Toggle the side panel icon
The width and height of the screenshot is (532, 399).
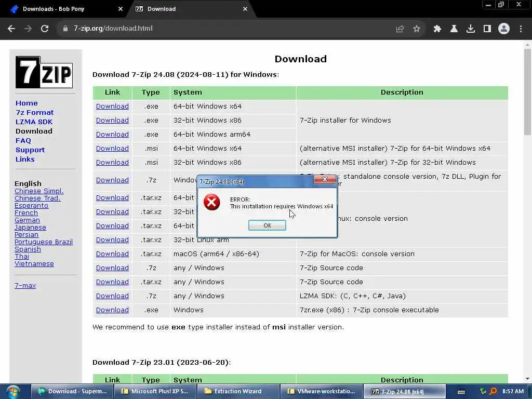487,29
